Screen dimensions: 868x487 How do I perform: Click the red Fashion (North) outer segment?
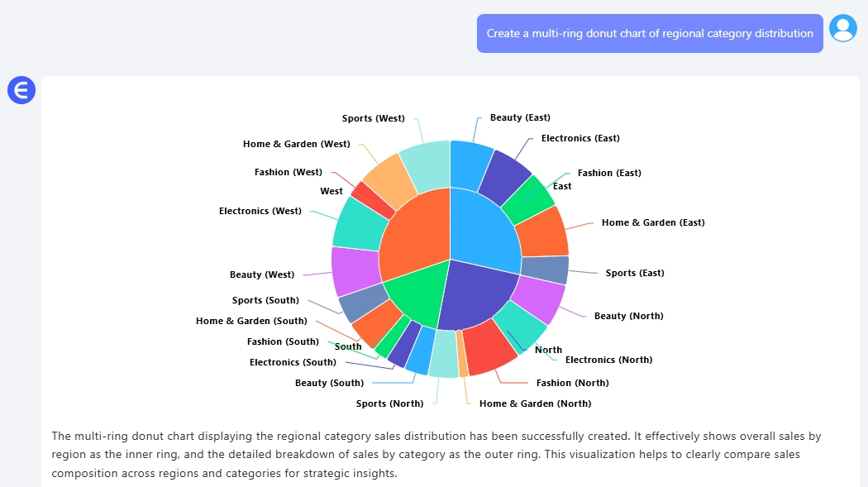point(489,346)
